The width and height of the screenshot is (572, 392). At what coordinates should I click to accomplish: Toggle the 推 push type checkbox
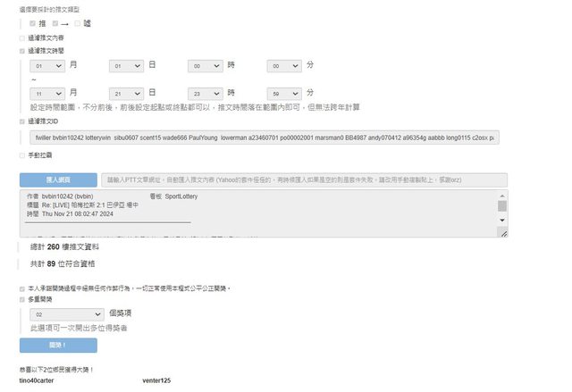point(33,23)
